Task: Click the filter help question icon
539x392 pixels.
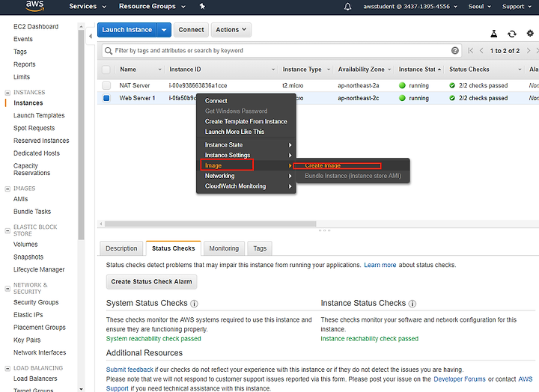Action: (x=455, y=51)
